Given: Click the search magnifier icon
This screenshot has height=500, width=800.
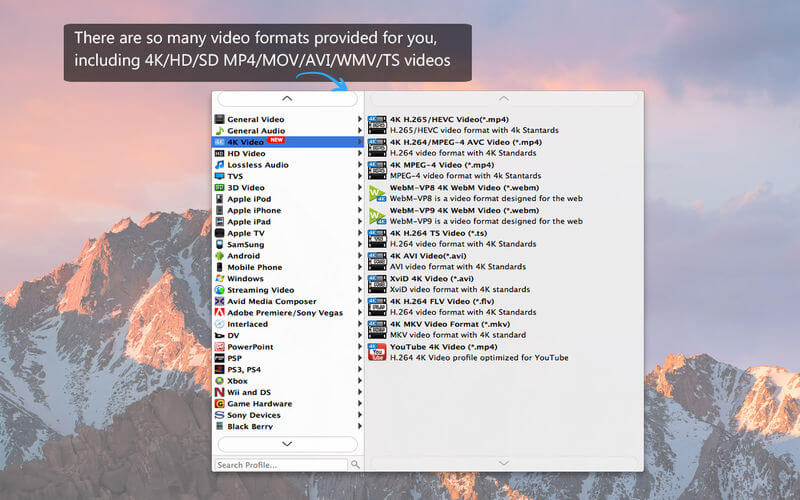Looking at the screenshot, I should click(x=355, y=464).
